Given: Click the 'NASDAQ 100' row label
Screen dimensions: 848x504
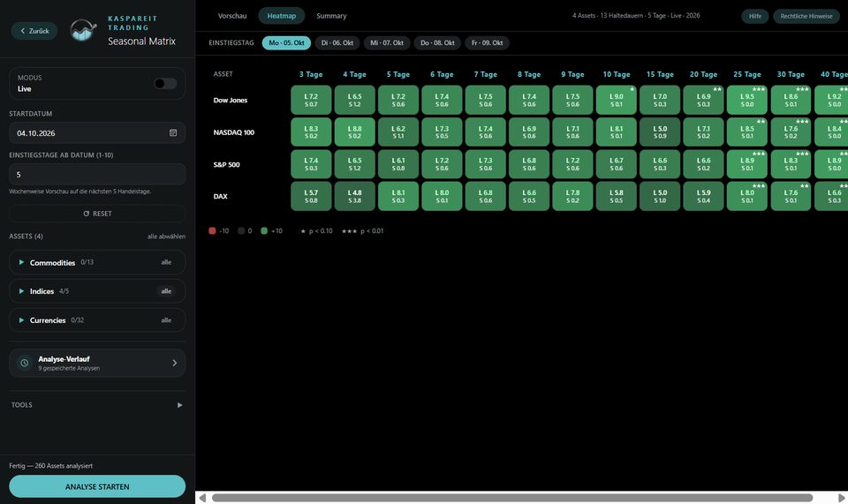Looking at the screenshot, I should 233,132.
